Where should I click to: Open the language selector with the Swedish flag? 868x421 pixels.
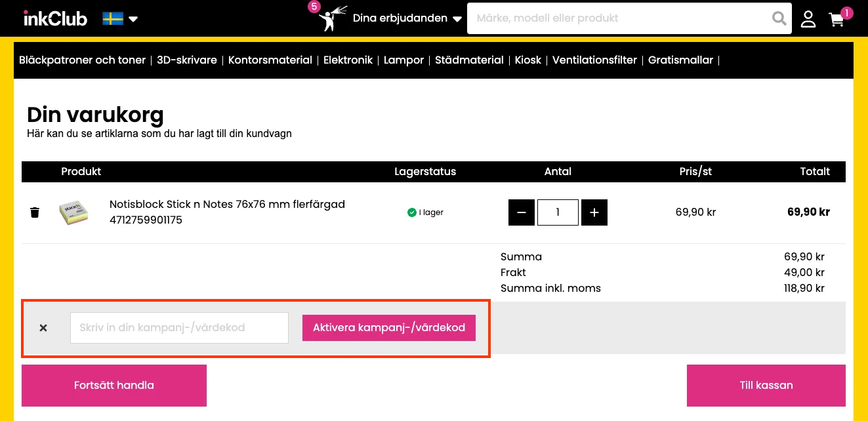[x=112, y=18]
